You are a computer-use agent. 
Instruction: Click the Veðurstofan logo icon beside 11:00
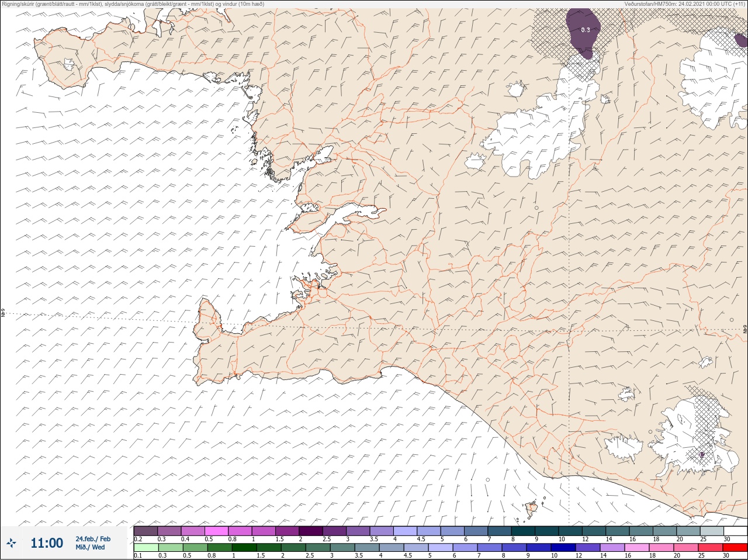(x=11, y=543)
